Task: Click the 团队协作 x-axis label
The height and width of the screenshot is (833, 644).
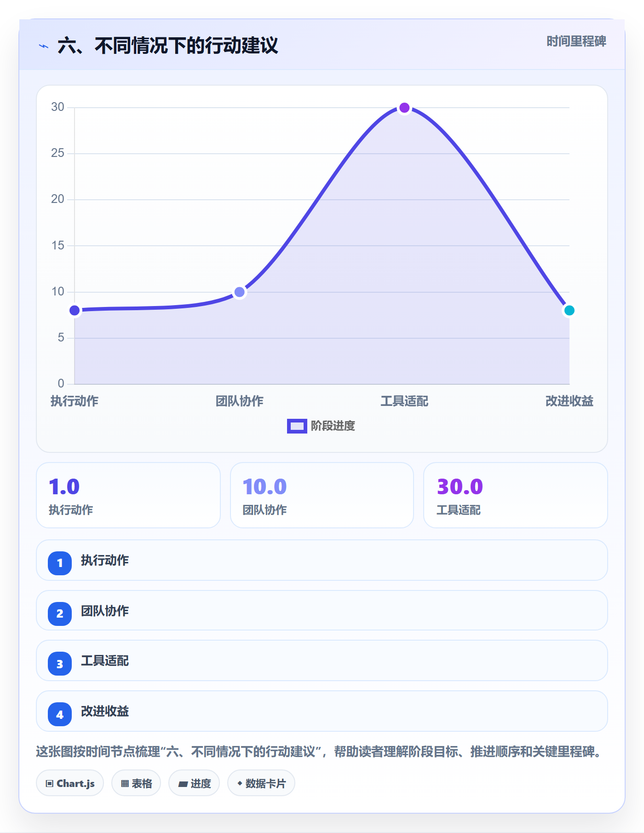Action: pyautogui.click(x=240, y=401)
